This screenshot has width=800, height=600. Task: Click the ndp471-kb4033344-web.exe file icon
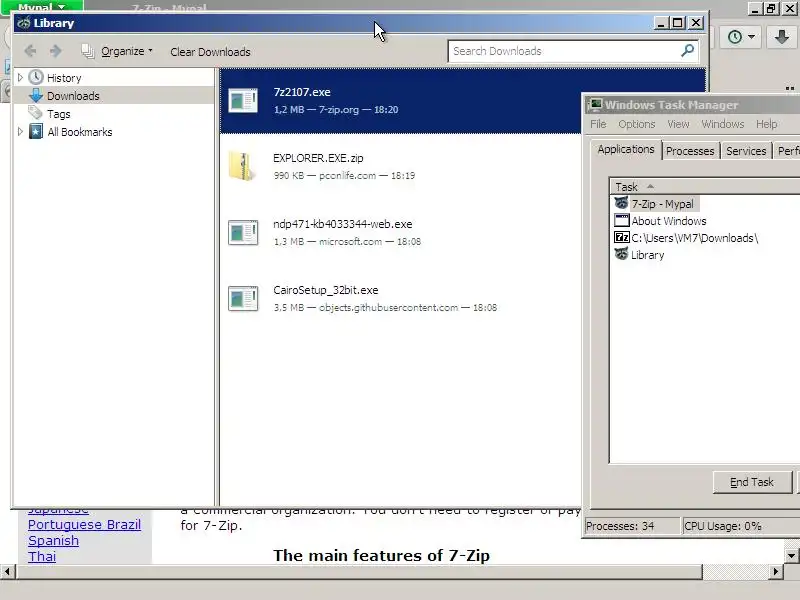(243, 233)
